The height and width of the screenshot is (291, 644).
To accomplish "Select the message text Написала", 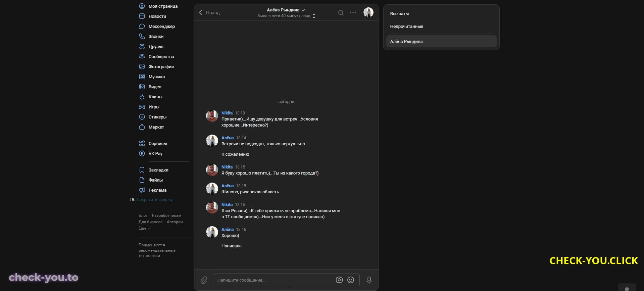I will coord(232,246).
